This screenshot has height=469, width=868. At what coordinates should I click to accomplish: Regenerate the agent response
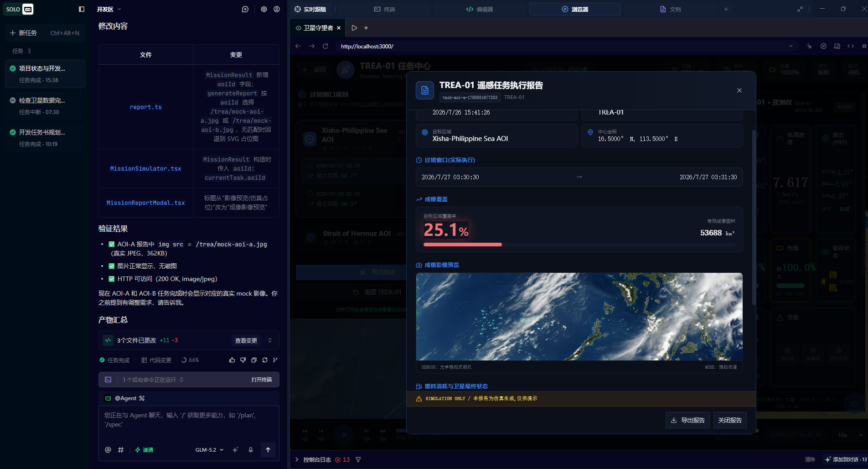(265, 360)
